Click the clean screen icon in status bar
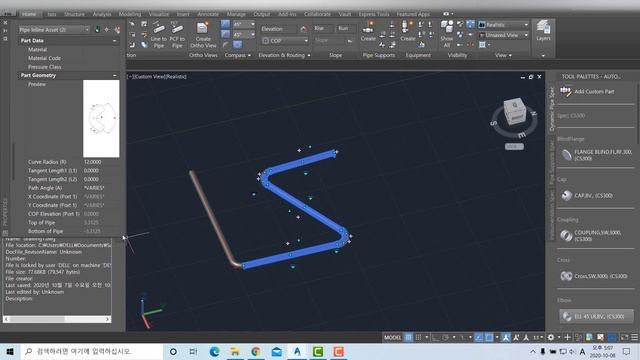The width and height of the screenshot is (640, 360). [x=624, y=337]
